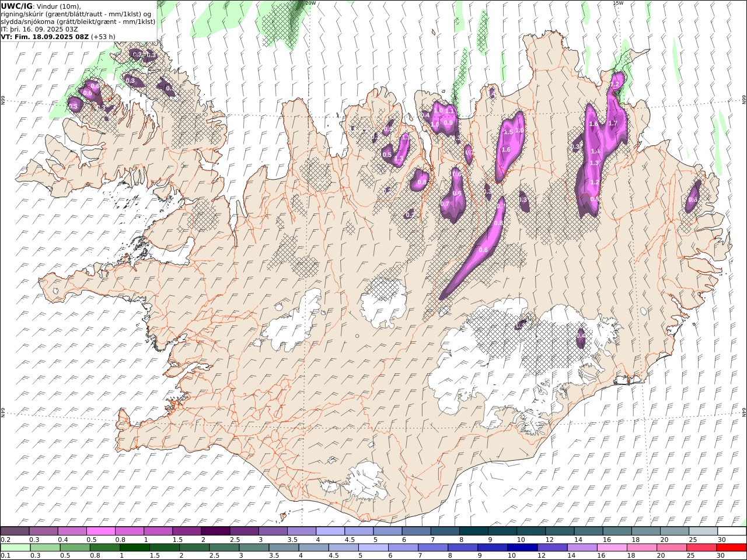Click the 'slydda/snjókoma' legend description line
Viewport: 747px width, 560px height.
[x=78, y=22]
